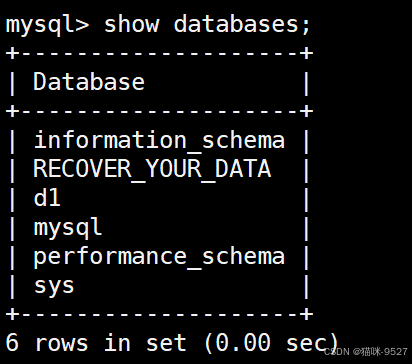Click the top table border line
412x364 pixels.
(159, 53)
